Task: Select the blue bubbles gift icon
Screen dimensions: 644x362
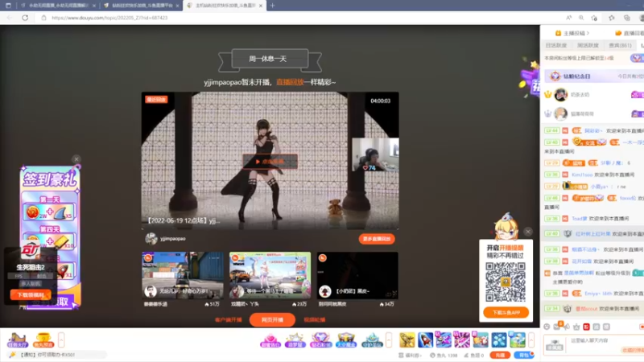Action: tap(499, 339)
